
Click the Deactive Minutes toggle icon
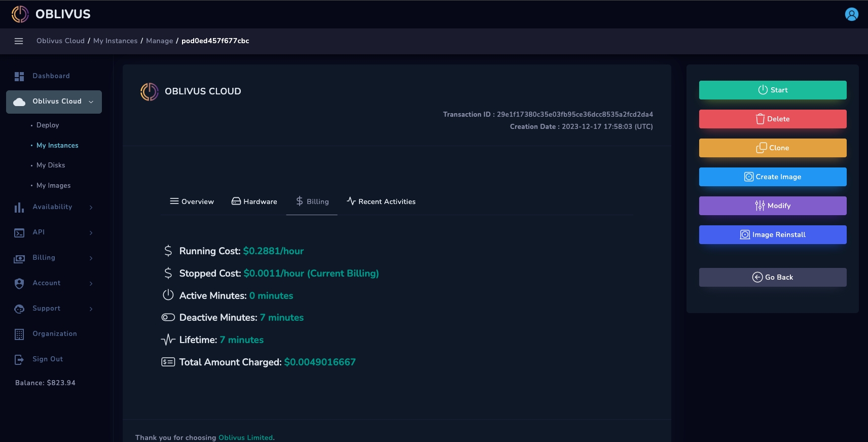pyautogui.click(x=168, y=317)
